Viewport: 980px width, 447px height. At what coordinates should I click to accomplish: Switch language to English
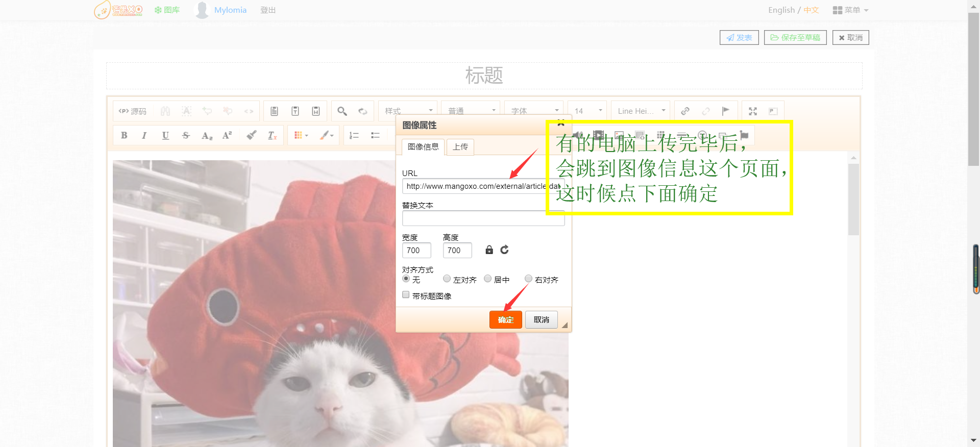click(781, 10)
